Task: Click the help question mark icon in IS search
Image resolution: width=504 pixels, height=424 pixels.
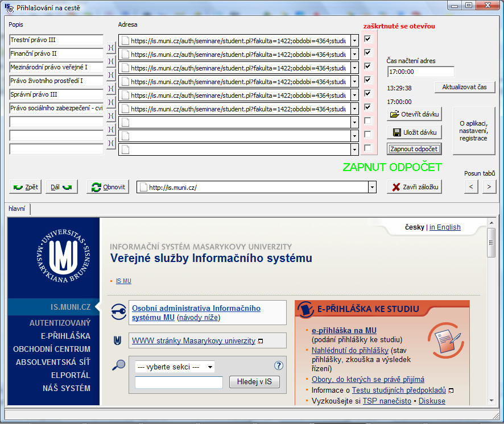Action: click(x=278, y=365)
